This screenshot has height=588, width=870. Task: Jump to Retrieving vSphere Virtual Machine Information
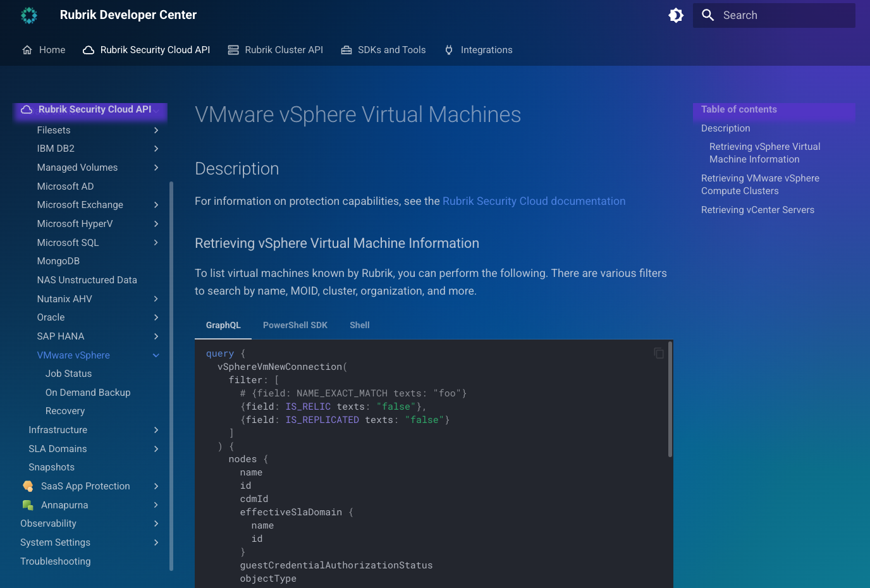point(764,153)
